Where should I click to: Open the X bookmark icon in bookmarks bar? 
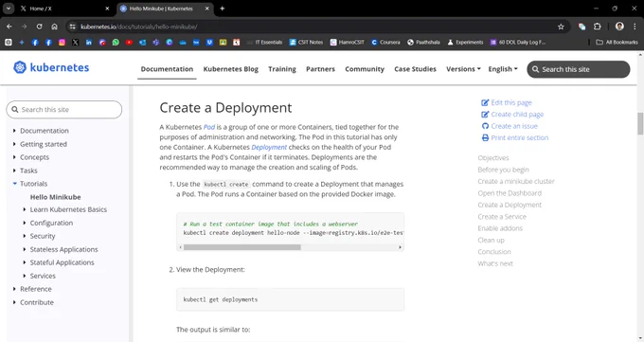75,43
